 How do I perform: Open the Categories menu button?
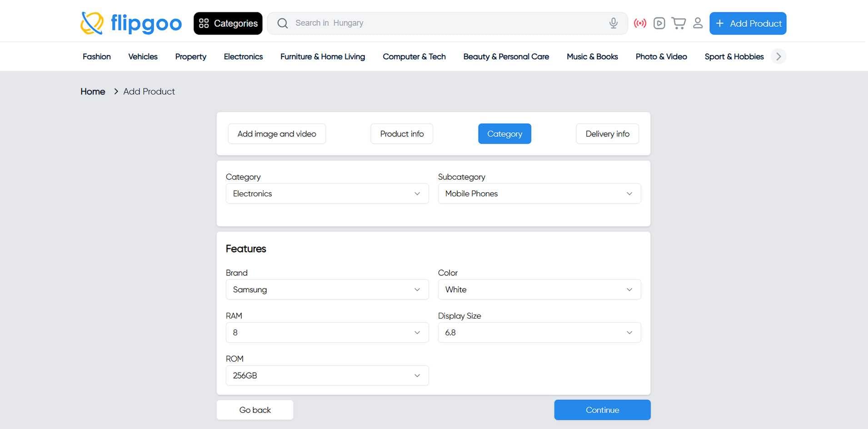pyautogui.click(x=228, y=23)
